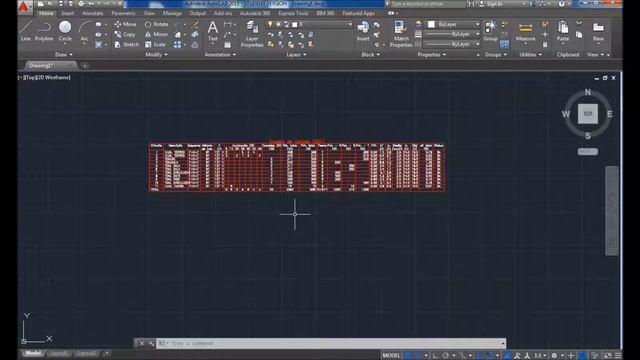Image resolution: width=640 pixels, height=360 pixels.
Task: Select the Polyline tool
Action: pos(44,31)
